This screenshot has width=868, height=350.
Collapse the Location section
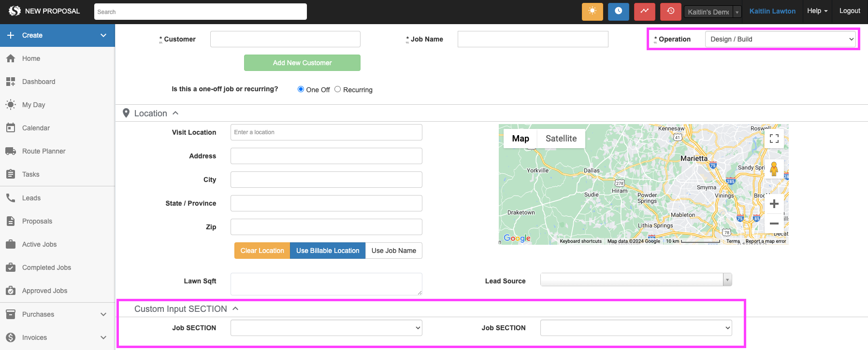(175, 113)
